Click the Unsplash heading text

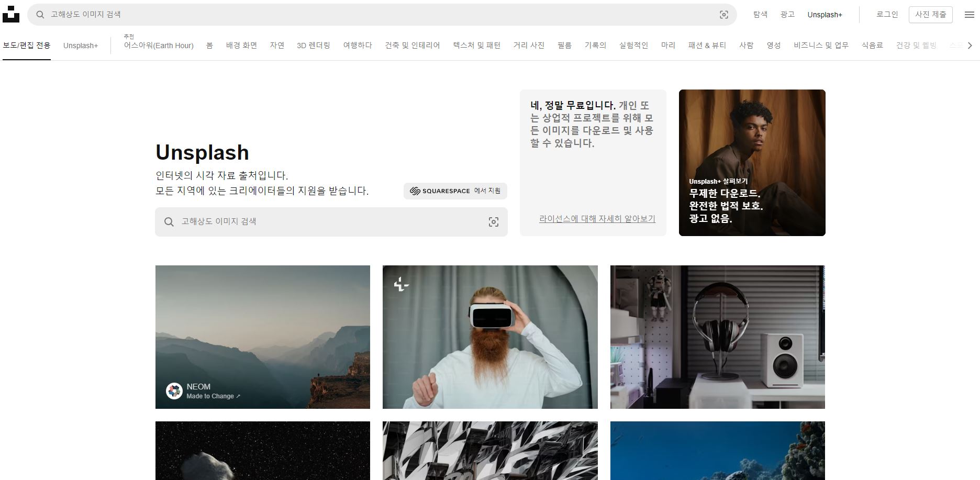click(x=202, y=152)
